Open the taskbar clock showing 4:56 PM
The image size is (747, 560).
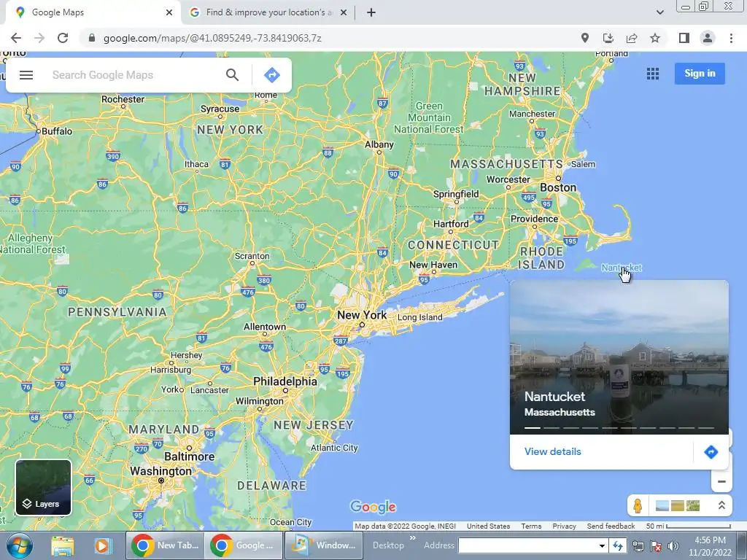[710, 546]
